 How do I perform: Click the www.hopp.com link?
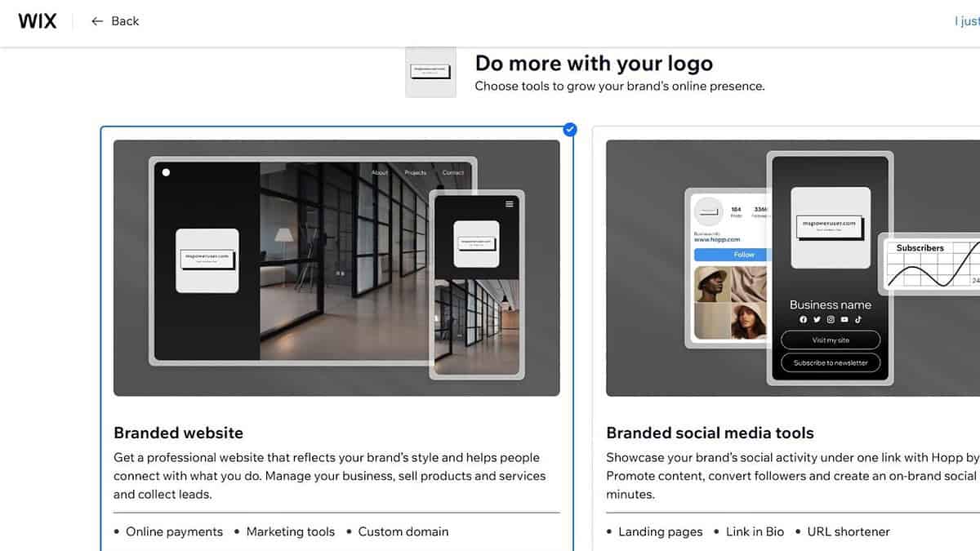coord(717,240)
